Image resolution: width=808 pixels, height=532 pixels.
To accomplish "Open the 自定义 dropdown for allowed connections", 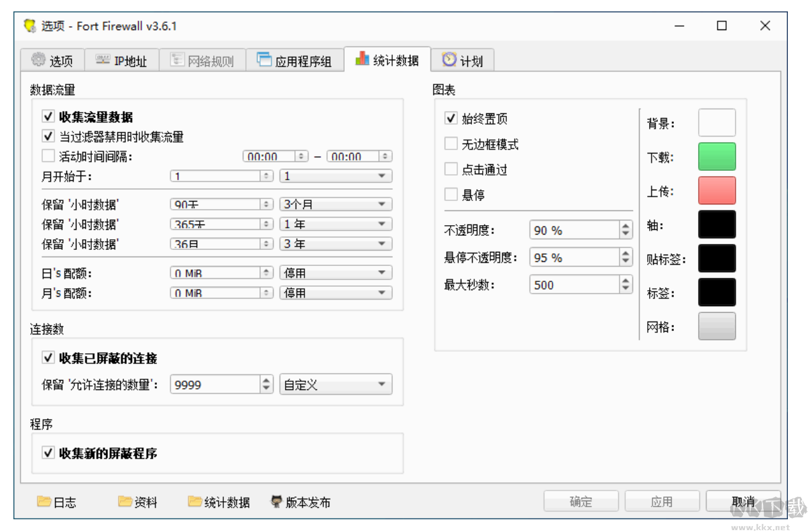I will click(x=335, y=384).
